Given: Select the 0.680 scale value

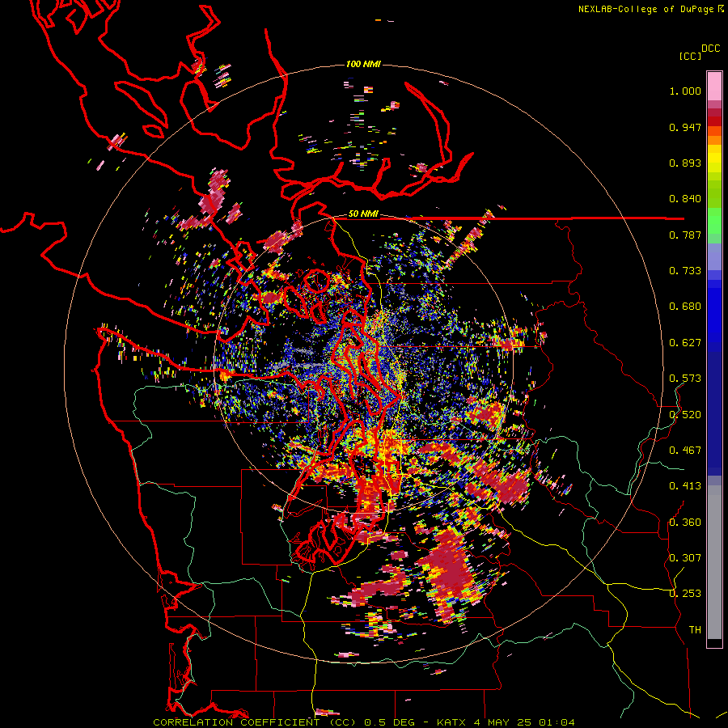Looking at the screenshot, I should click(685, 307).
